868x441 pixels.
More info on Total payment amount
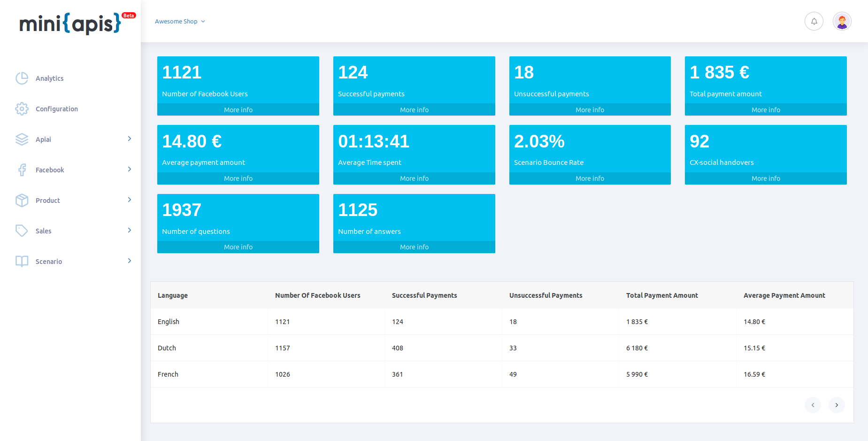766,109
